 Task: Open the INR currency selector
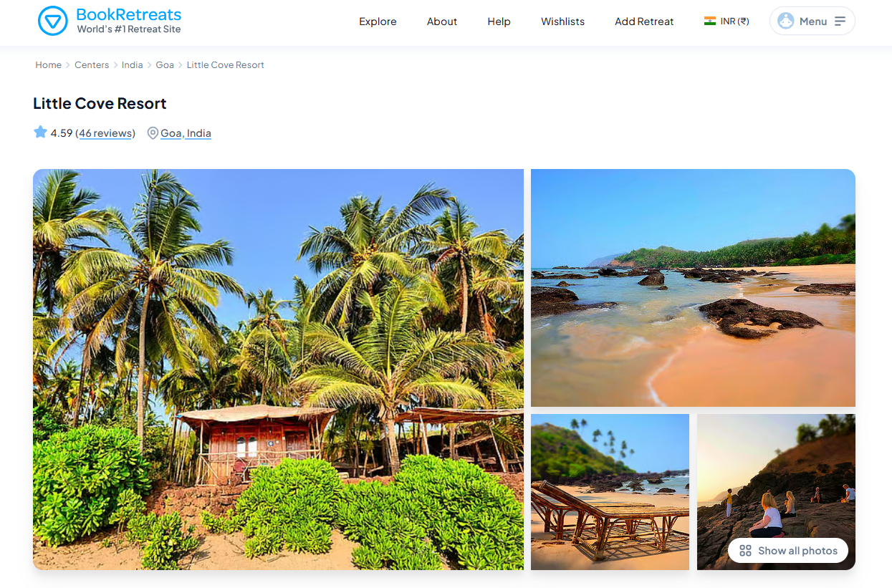pyautogui.click(x=726, y=21)
